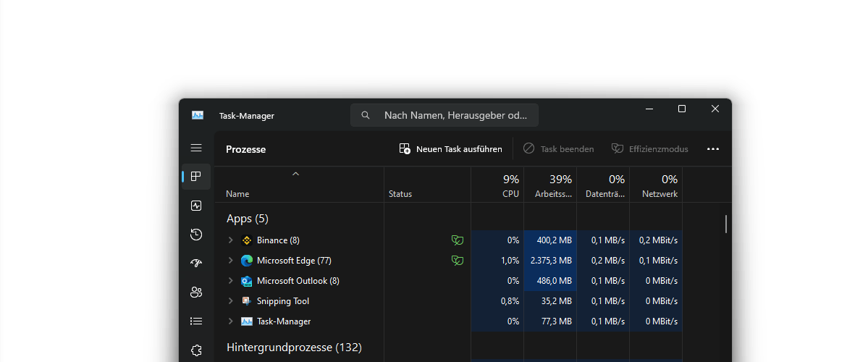Sort by the Netzwerk column header
This screenshot has height=362, width=868.
click(655, 185)
